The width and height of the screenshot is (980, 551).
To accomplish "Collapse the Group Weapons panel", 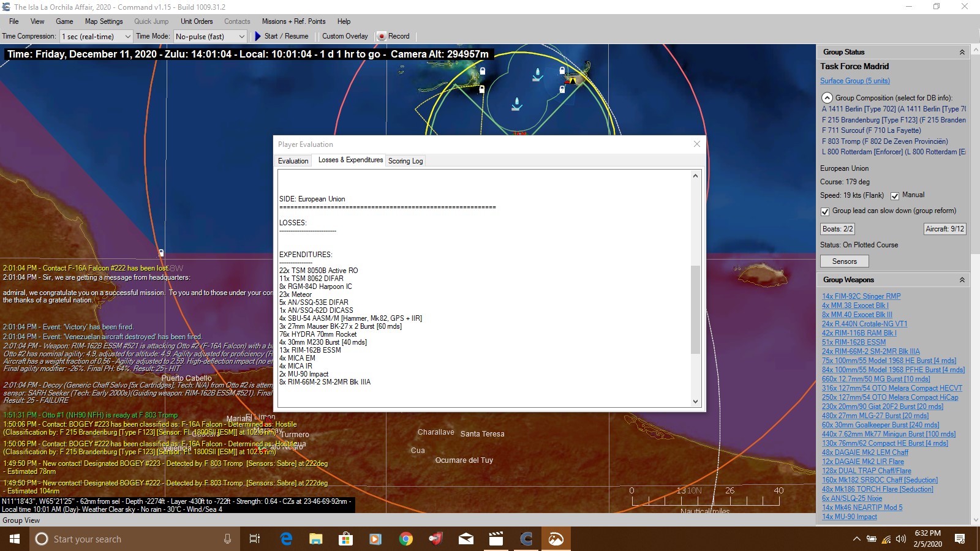I will pyautogui.click(x=962, y=280).
